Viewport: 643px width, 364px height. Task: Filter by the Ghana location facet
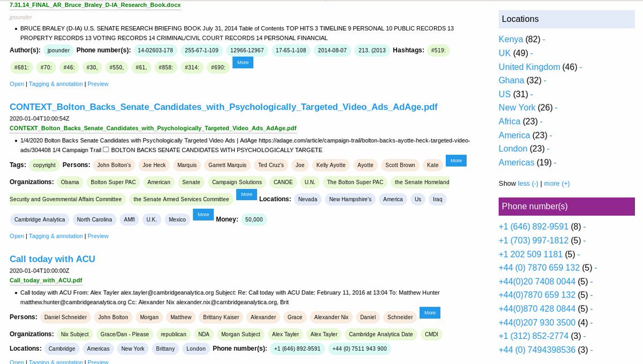click(x=511, y=80)
